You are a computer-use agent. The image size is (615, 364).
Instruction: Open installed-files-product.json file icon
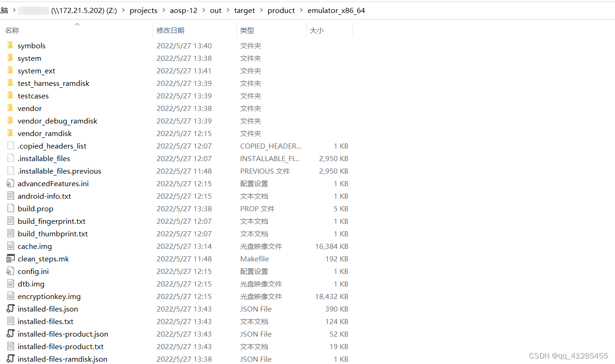(10, 334)
